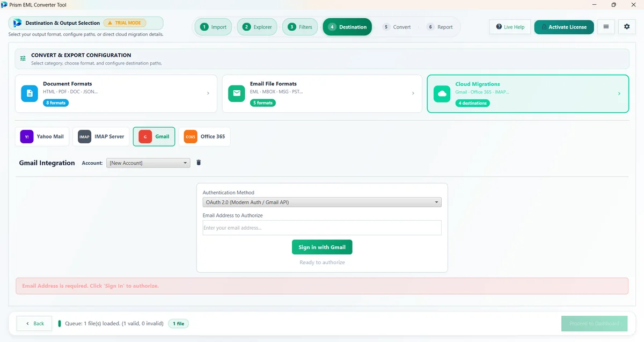Image resolution: width=644 pixels, height=342 pixels.
Task: Click Sign in with Gmail
Action: [x=322, y=247]
